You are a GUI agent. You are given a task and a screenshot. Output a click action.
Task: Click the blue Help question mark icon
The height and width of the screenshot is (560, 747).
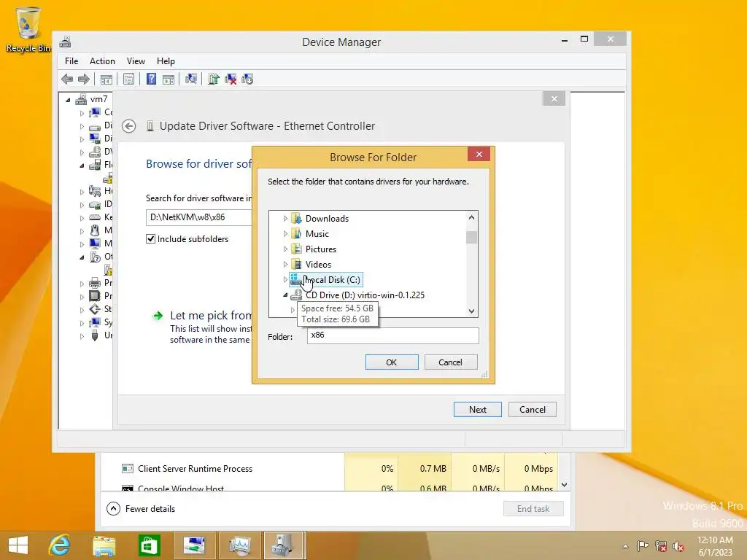click(x=151, y=79)
